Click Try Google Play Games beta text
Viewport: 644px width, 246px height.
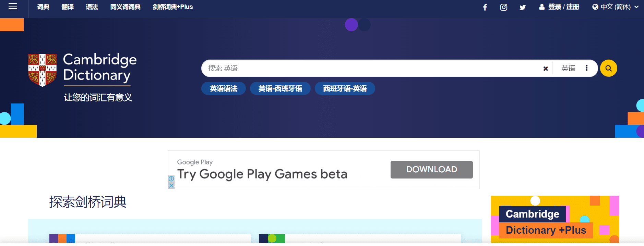(262, 174)
